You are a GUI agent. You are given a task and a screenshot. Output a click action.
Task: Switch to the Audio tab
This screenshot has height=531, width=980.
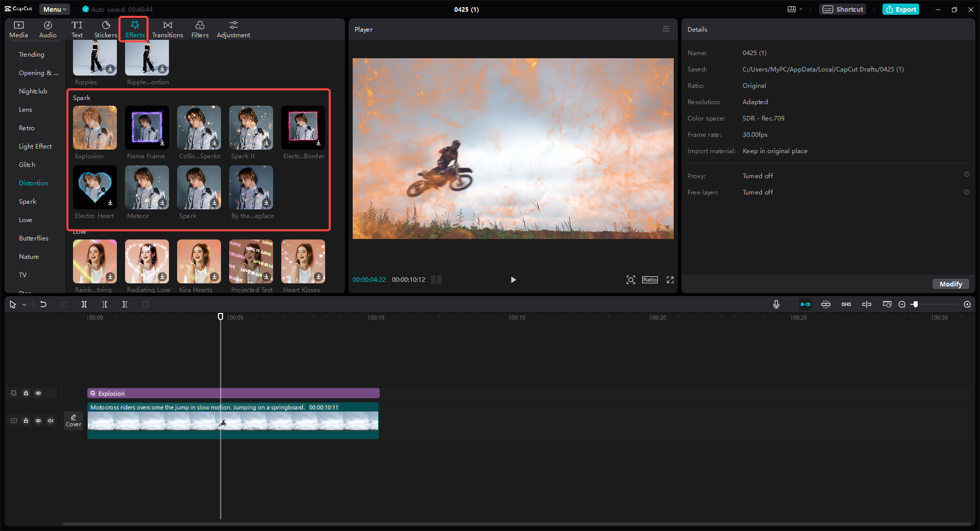tap(47, 29)
